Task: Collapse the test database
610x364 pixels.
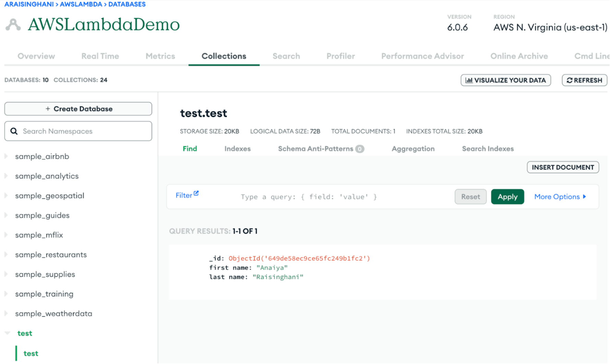Action: coord(8,333)
